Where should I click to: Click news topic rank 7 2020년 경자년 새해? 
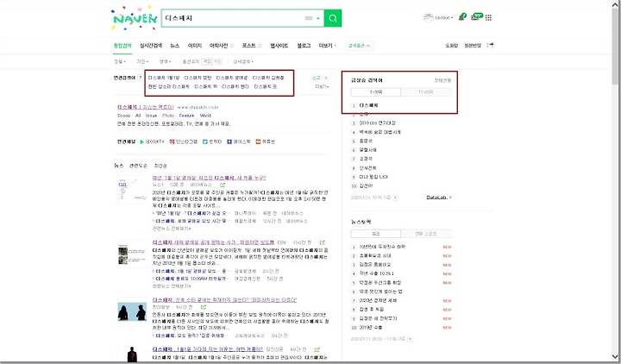click(378, 301)
